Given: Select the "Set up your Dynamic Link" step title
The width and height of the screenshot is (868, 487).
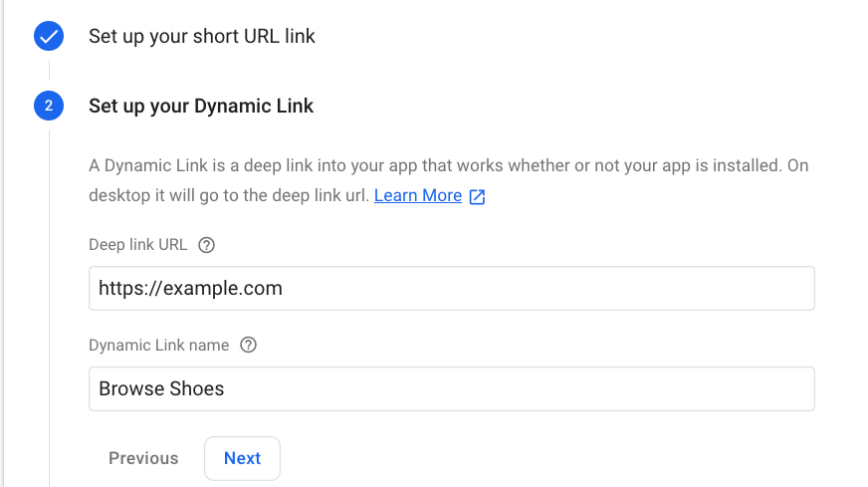Looking at the screenshot, I should (x=201, y=106).
